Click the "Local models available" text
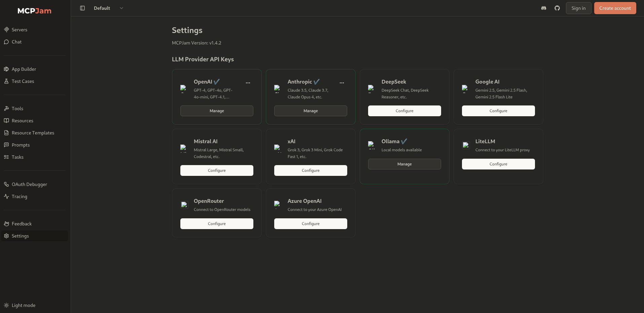 [401, 150]
